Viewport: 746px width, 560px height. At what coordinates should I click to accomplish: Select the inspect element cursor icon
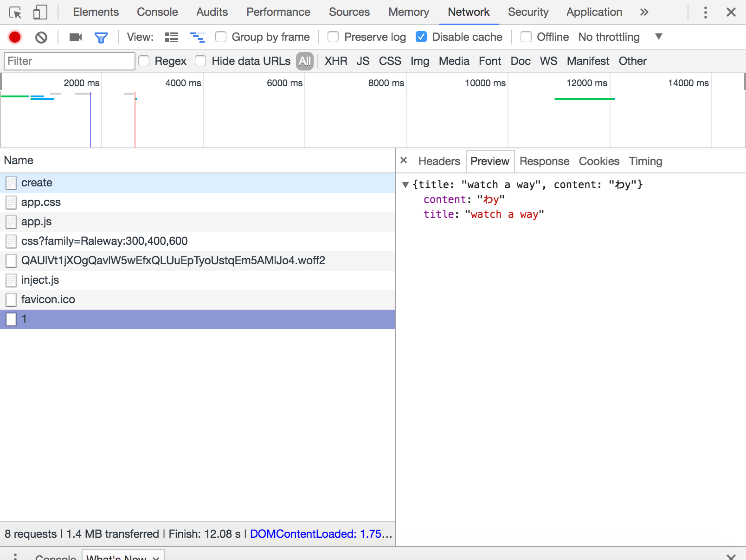(x=15, y=12)
